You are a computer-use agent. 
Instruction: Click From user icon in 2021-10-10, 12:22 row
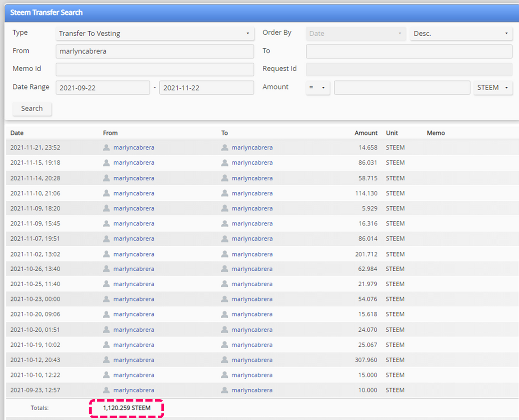tap(106, 375)
